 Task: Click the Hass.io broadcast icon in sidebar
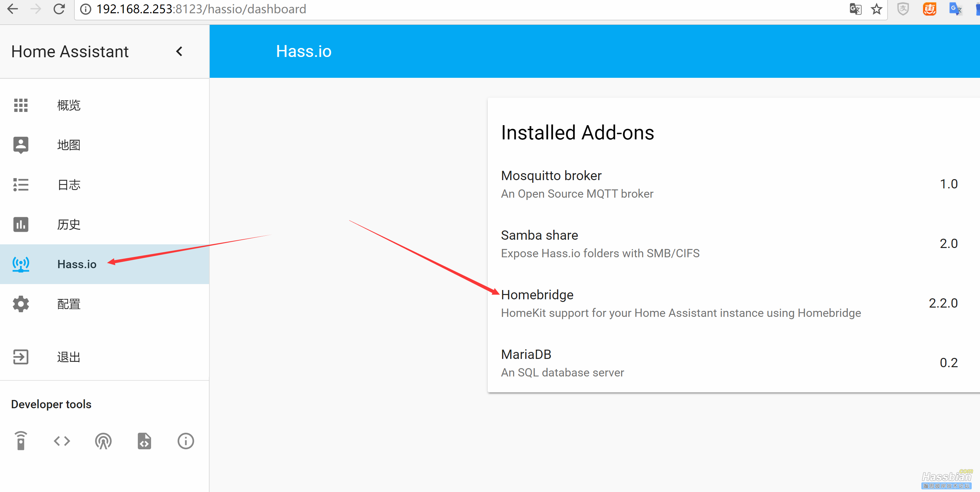pyautogui.click(x=21, y=264)
